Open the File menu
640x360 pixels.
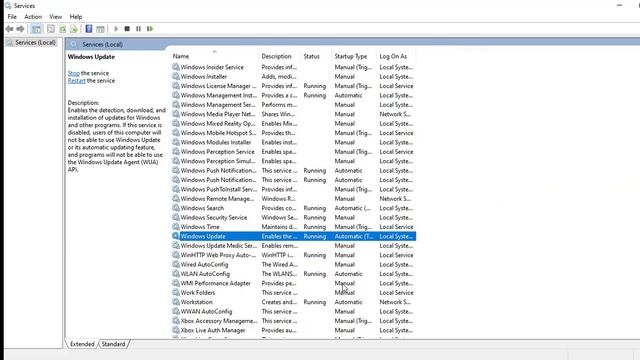click(x=12, y=17)
